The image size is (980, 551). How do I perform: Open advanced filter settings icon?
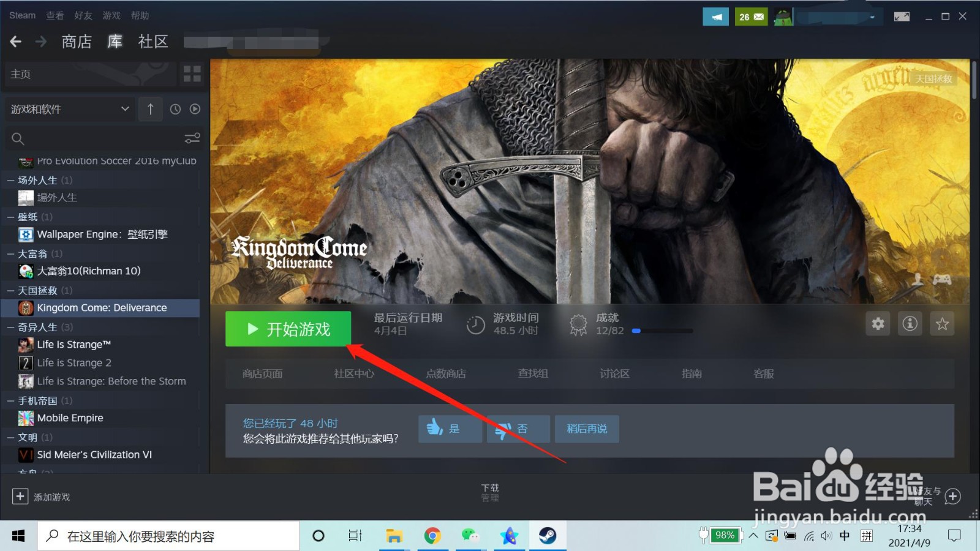[x=192, y=138]
